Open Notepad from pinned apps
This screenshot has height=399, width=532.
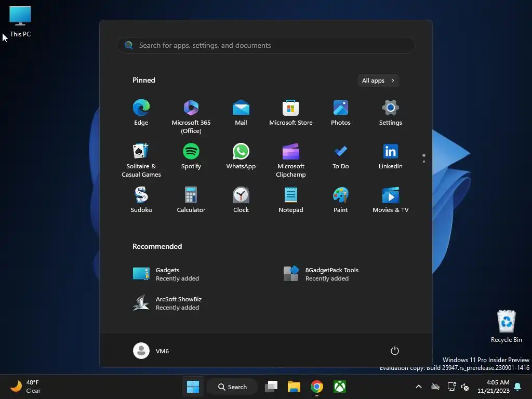point(291,200)
